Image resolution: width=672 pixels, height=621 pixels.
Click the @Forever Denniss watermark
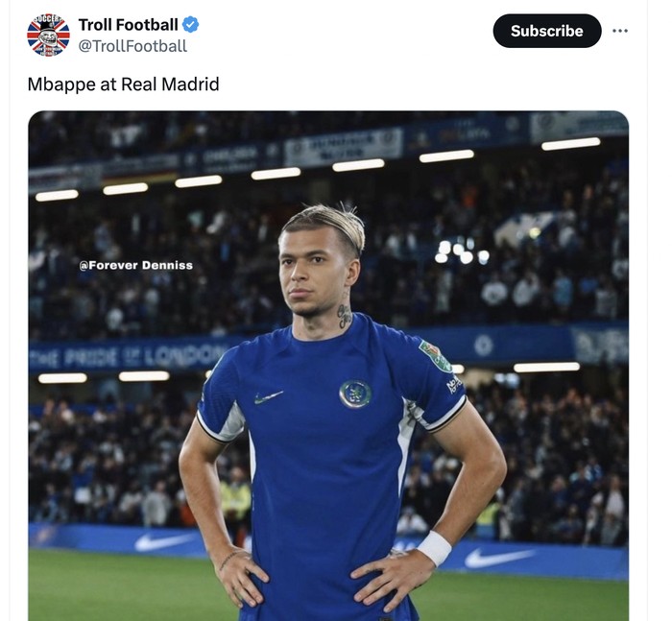click(x=135, y=265)
